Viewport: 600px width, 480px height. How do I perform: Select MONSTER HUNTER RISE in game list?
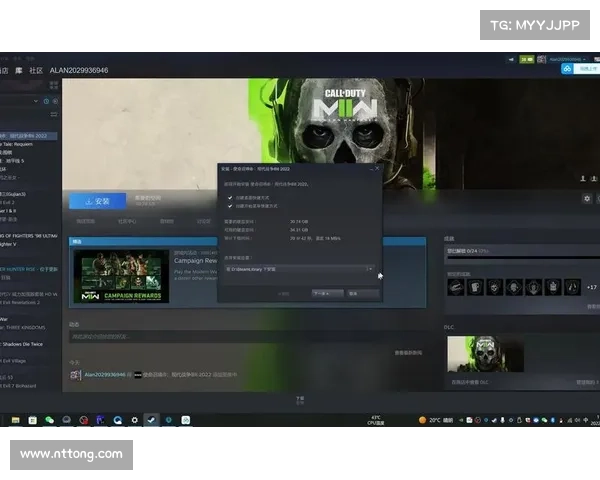coord(29,269)
